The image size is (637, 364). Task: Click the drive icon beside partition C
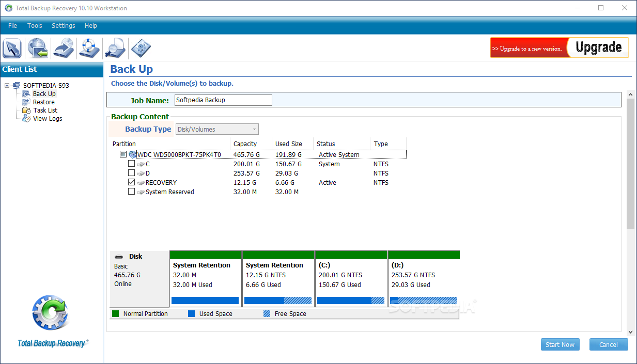pyautogui.click(x=141, y=164)
